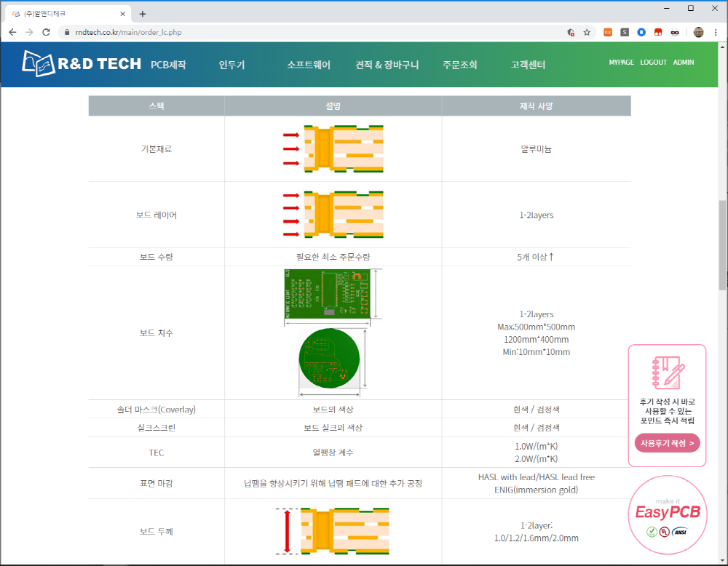
Task: Open 견적 & 장바구니 menu
Action: point(387,65)
